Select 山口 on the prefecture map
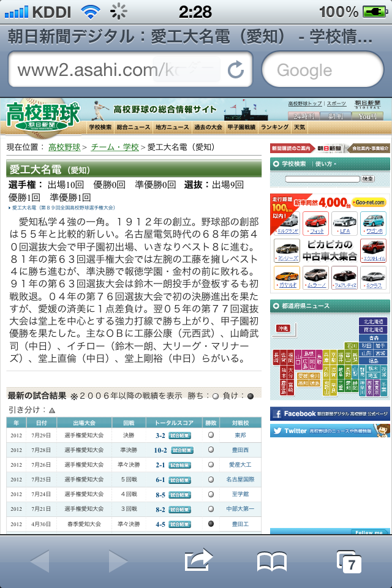The width and height of the screenshot is (392, 588). [x=298, y=360]
